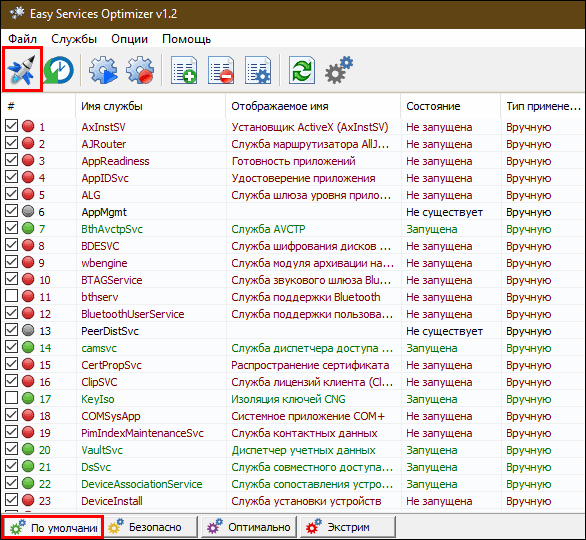This screenshot has height=540, width=586.
Task: Click red status dot for bthserv
Action: (x=28, y=296)
